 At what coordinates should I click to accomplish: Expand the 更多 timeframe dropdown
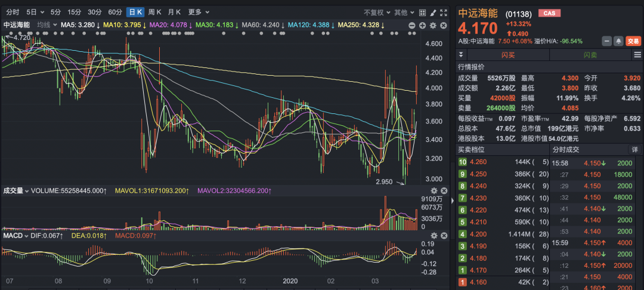(x=198, y=12)
